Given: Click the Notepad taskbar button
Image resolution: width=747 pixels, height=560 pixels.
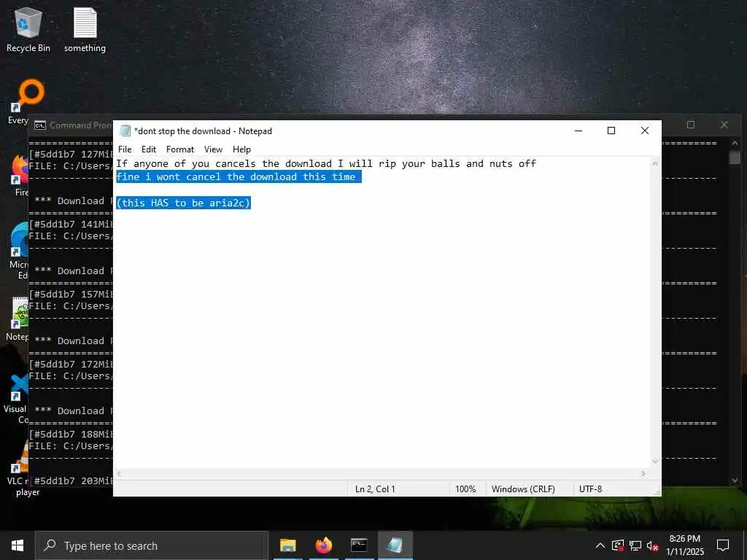Looking at the screenshot, I should (395, 545).
